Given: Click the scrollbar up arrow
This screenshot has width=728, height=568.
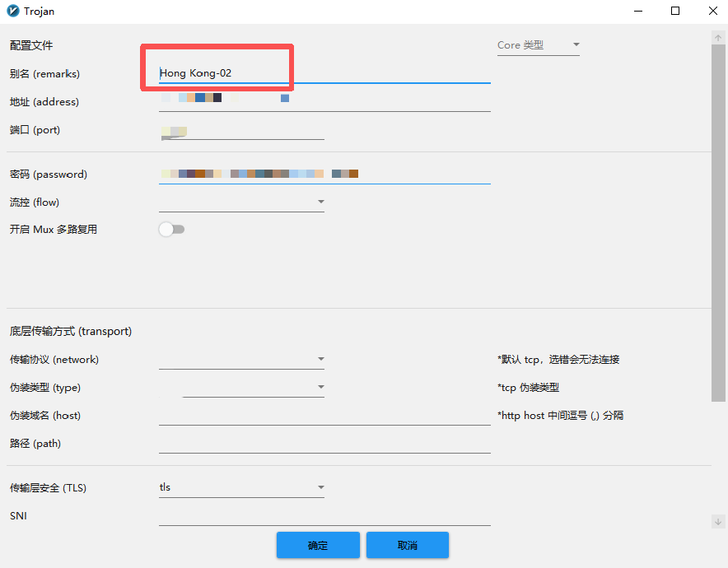Looking at the screenshot, I should (x=718, y=38).
